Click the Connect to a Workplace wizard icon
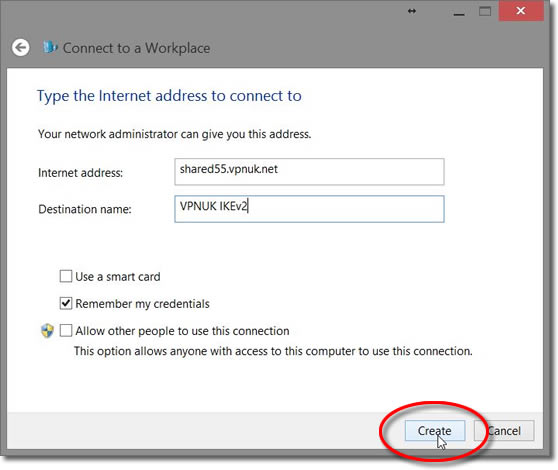The image size is (558, 470). (x=50, y=47)
